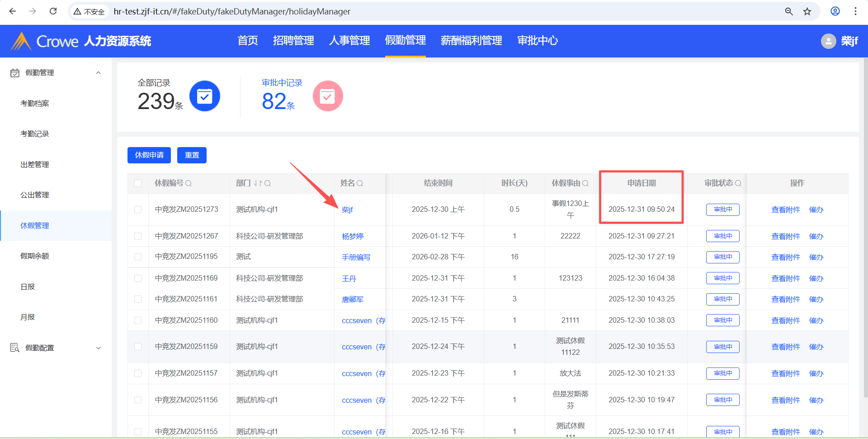Viewport: 868px width, 439px height.
Task: Bookmark this page with the star icon
Action: (x=807, y=11)
